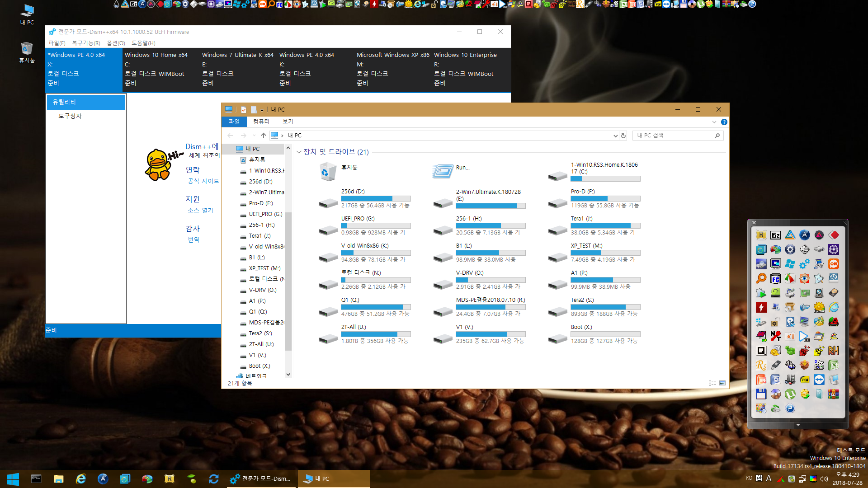The image size is (868, 488).
Task: Open the recent locations dropdown in Explorer
Action: coord(254,136)
